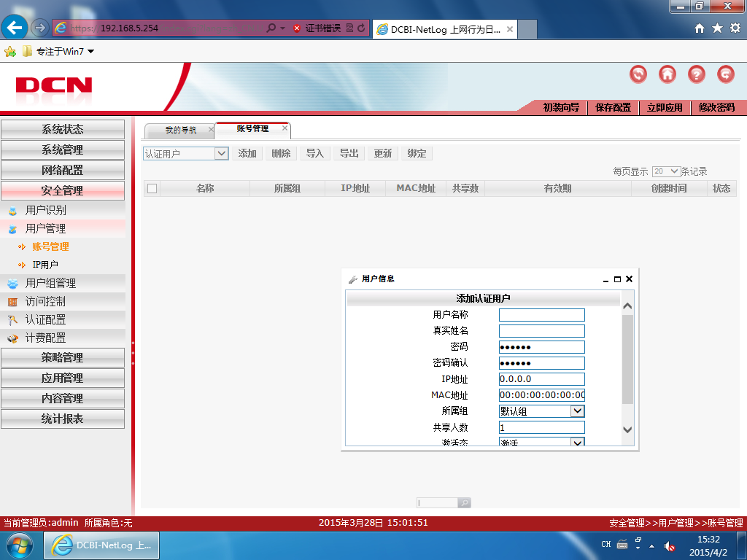The width and height of the screenshot is (747, 560).
Task: Click the IP地址 field with 0.0.0.0
Action: click(x=542, y=379)
